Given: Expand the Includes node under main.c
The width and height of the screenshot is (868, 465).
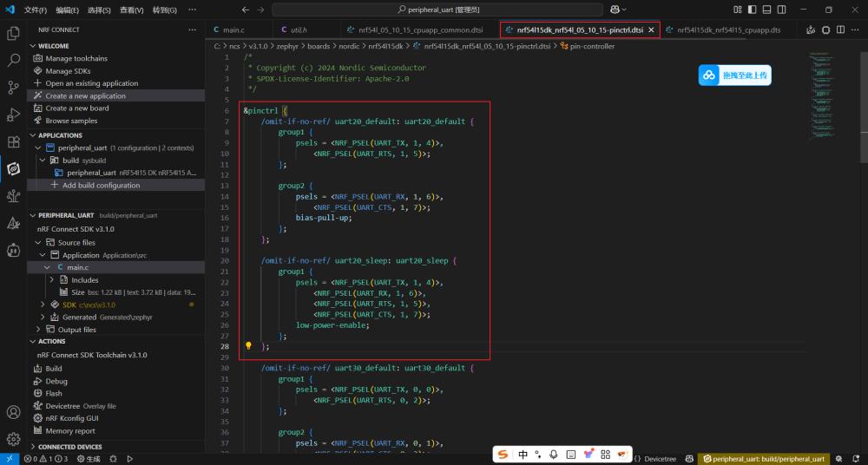Looking at the screenshot, I should click(x=52, y=280).
